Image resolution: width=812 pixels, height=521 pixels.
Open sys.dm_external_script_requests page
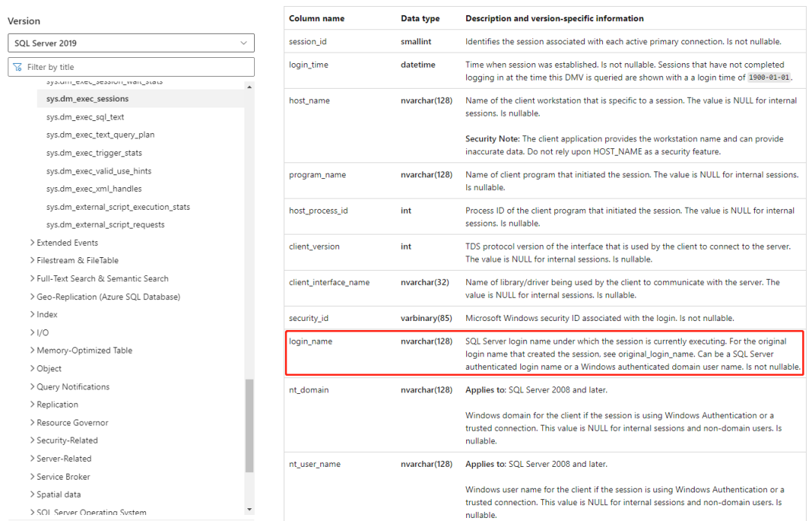click(105, 224)
